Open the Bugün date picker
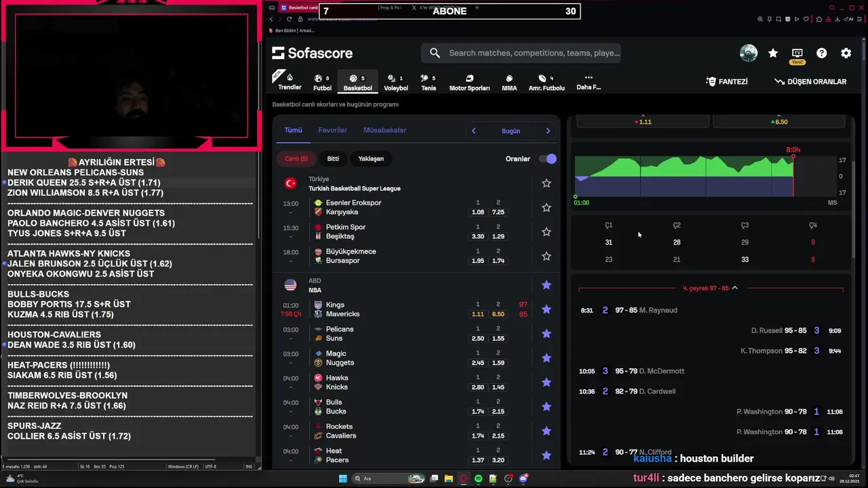 (x=511, y=131)
